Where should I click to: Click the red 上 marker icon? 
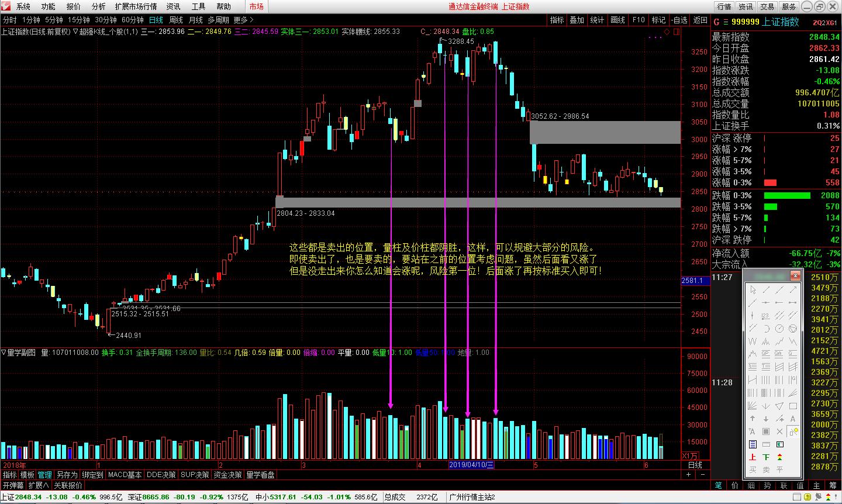[753, 457]
